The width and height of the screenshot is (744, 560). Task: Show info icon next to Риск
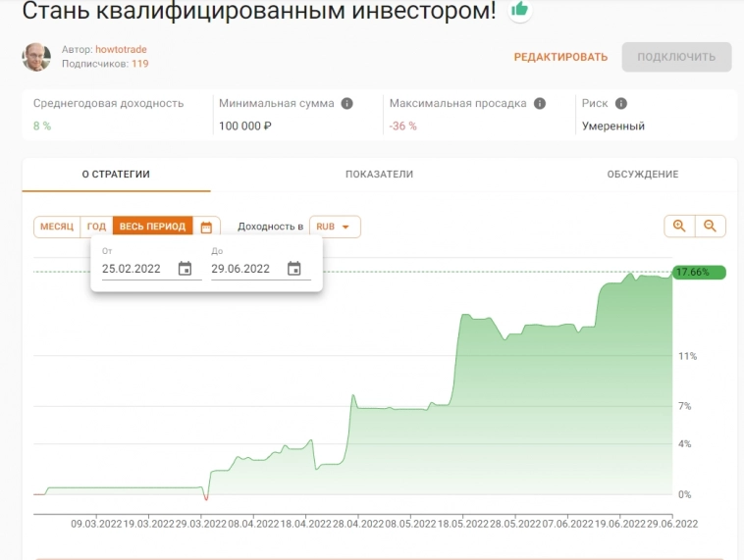pyautogui.click(x=621, y=103)
